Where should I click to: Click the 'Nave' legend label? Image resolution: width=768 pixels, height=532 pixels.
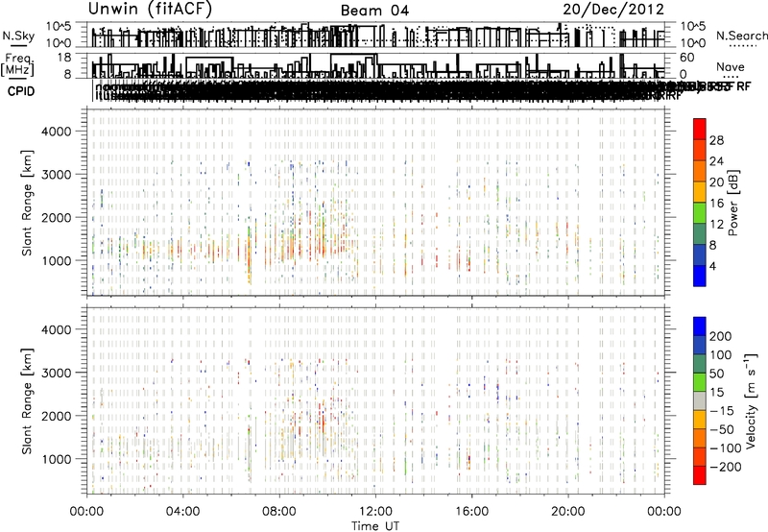(731, 66)
